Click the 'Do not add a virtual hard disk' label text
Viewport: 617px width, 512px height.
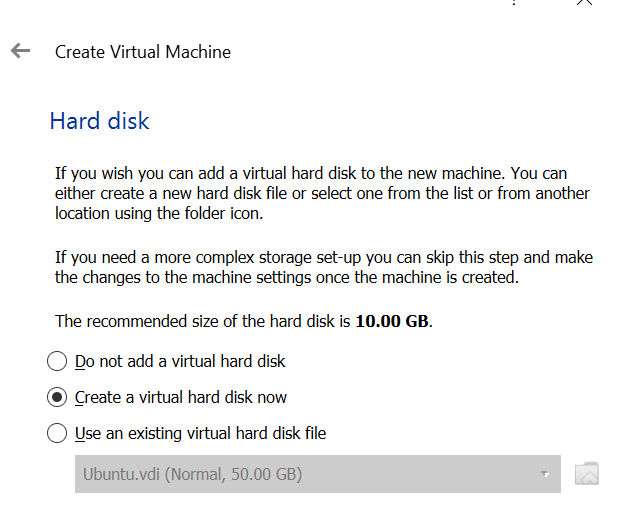pyautogui.click(x=180, y=361)
